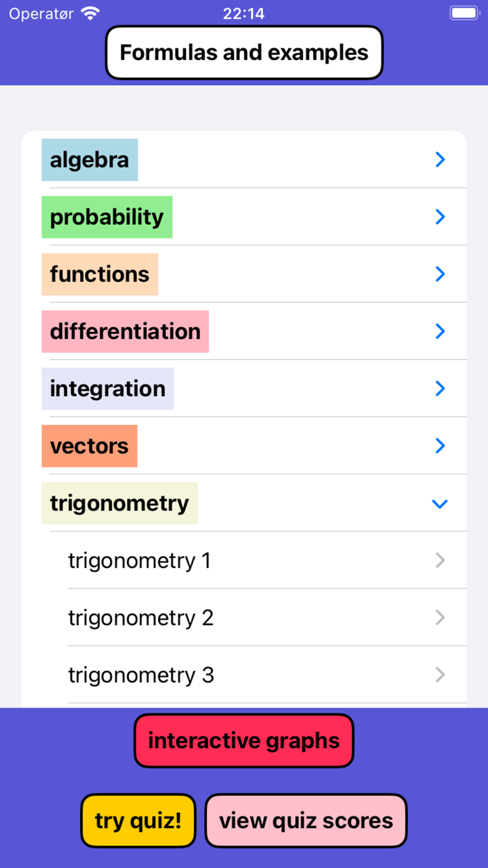The image size is (488, 868).
Task: View quiz scores
Action: coord(306,821)
